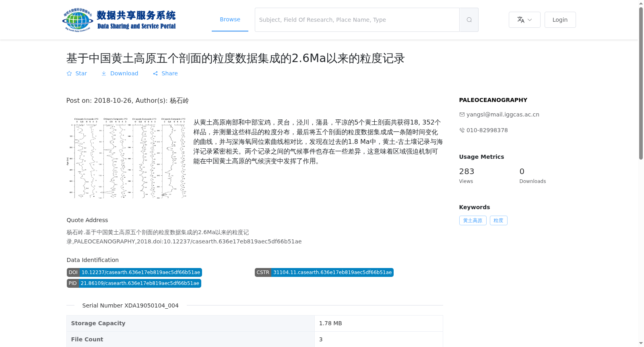The height and width of the screenshot is (347, 644).
Task: Select the 粒度 keyword tag
Action: (x=498, y=220)
